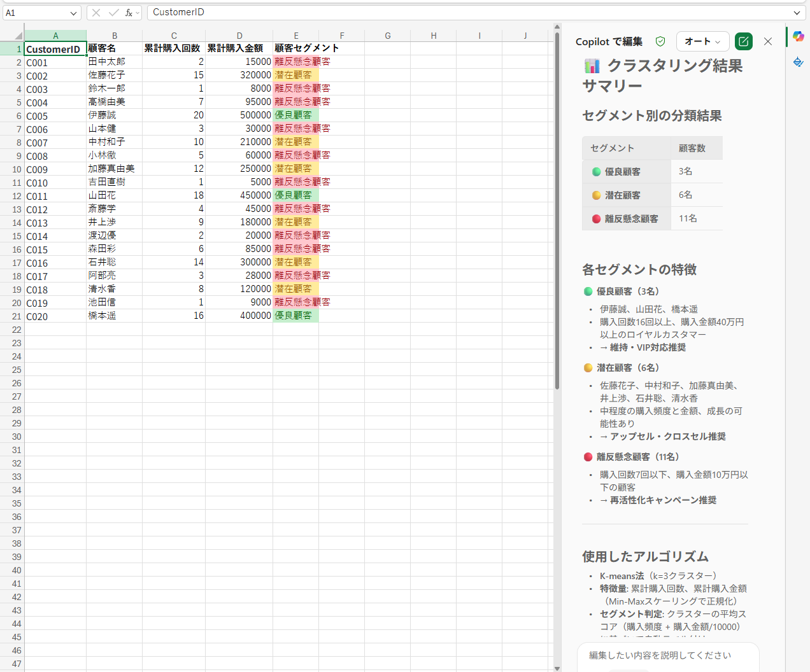Start a new Copilot chat with green icon
The width and height of the screenshot is (810, 672).
[743, 41]
